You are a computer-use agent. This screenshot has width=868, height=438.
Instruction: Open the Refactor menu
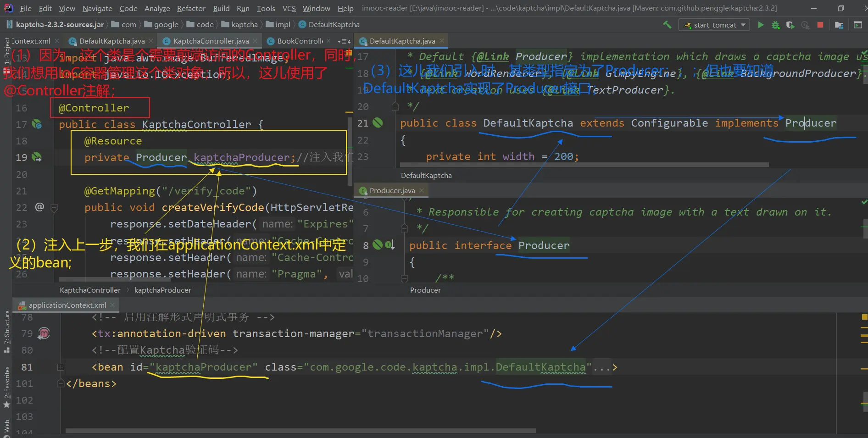(x=191, y=8)
